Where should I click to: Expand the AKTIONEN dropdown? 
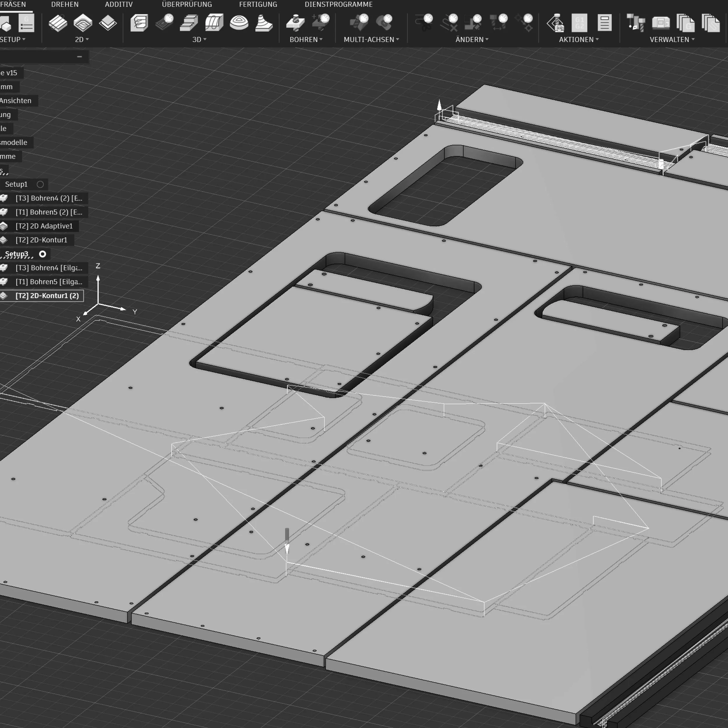pyautogui.click(x=578, y=40)
